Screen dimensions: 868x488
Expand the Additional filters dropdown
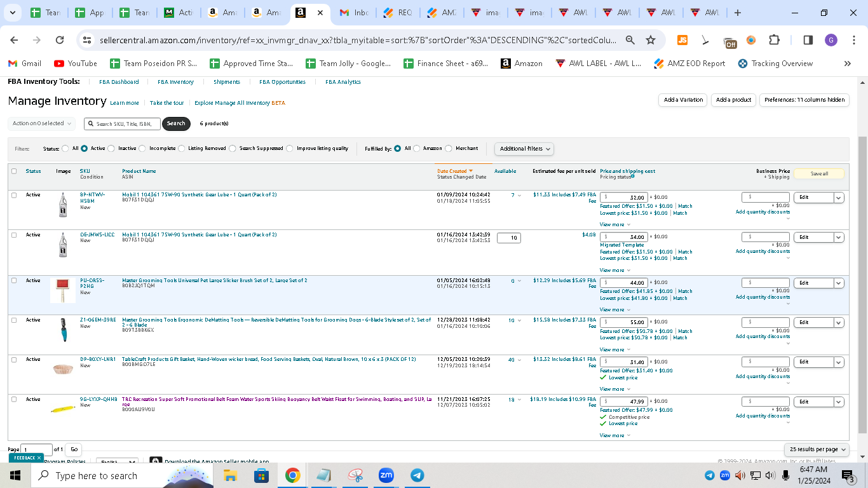[x=524, y=149]
